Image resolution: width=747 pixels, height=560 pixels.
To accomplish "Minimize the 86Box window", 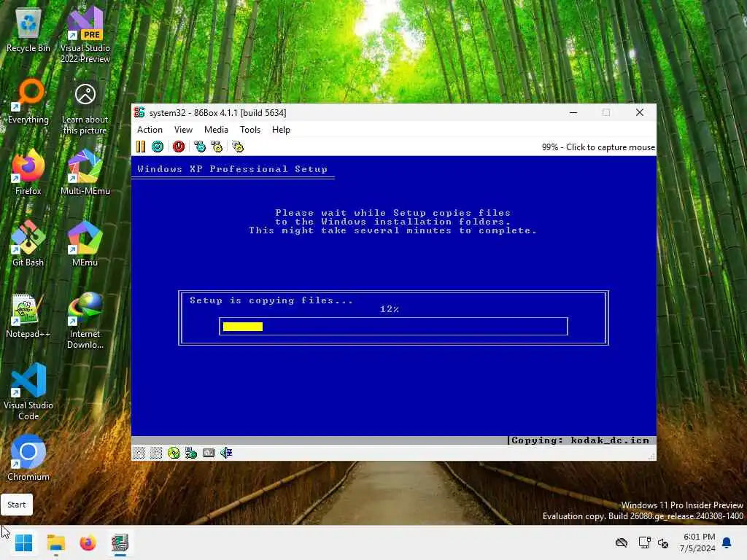I will point(573,113).
